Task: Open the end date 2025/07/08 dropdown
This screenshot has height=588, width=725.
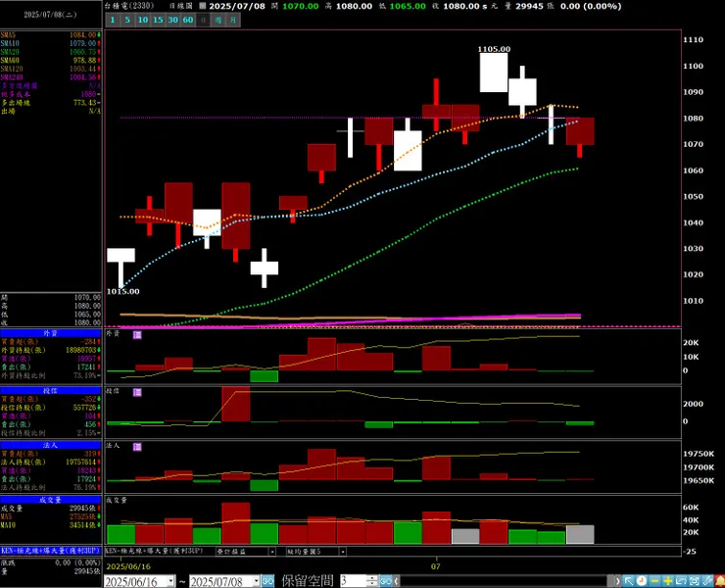Action: [256, 581]
